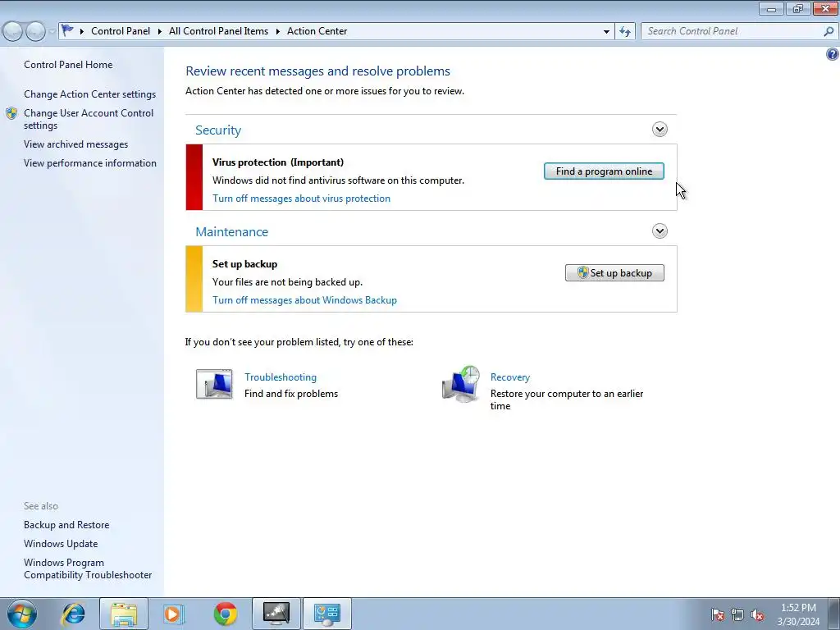Click the refresh arrows icon in address bar
840x630 pixels.
pos(624,32)
